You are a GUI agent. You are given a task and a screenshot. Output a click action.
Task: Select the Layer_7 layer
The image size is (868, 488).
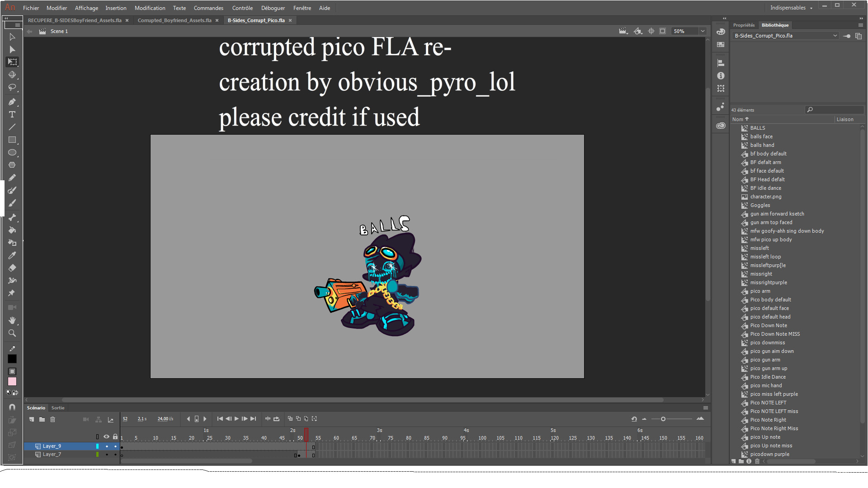[x=52, y=455]
